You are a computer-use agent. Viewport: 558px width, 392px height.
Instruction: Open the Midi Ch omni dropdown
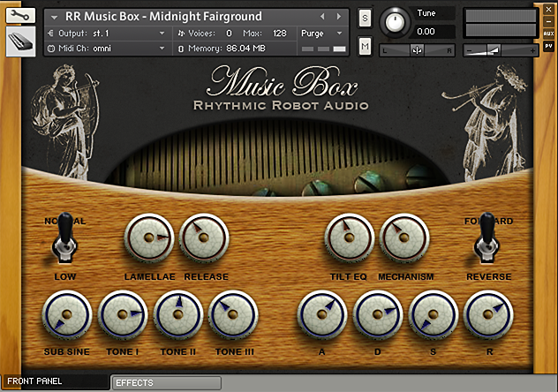click(106, 48)
